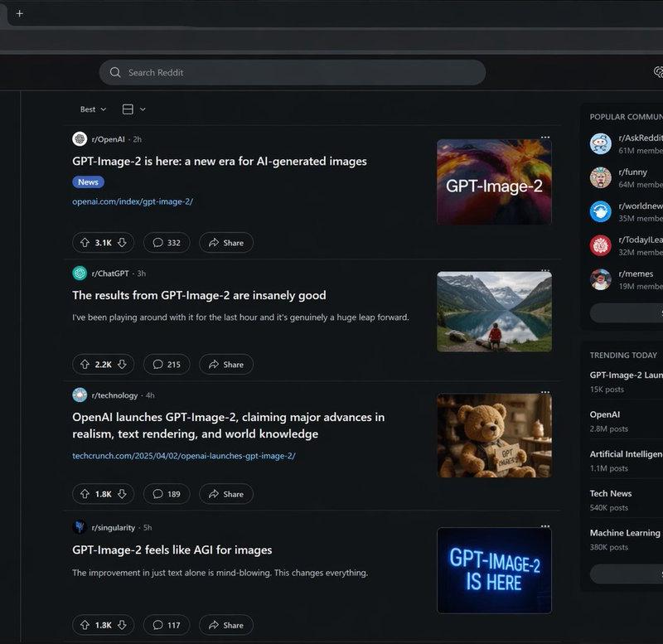Focus the Search Reddit field
Screen dimensions: 663x644
point(293,72)
